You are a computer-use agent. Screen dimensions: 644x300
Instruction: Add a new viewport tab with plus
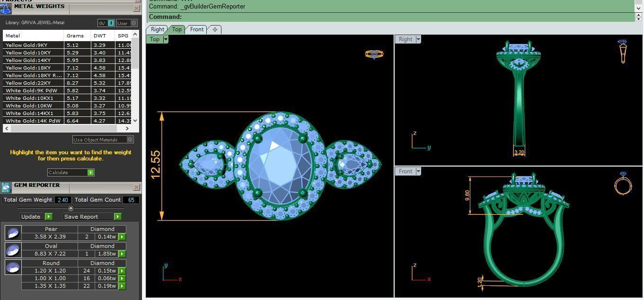(215, 29)
